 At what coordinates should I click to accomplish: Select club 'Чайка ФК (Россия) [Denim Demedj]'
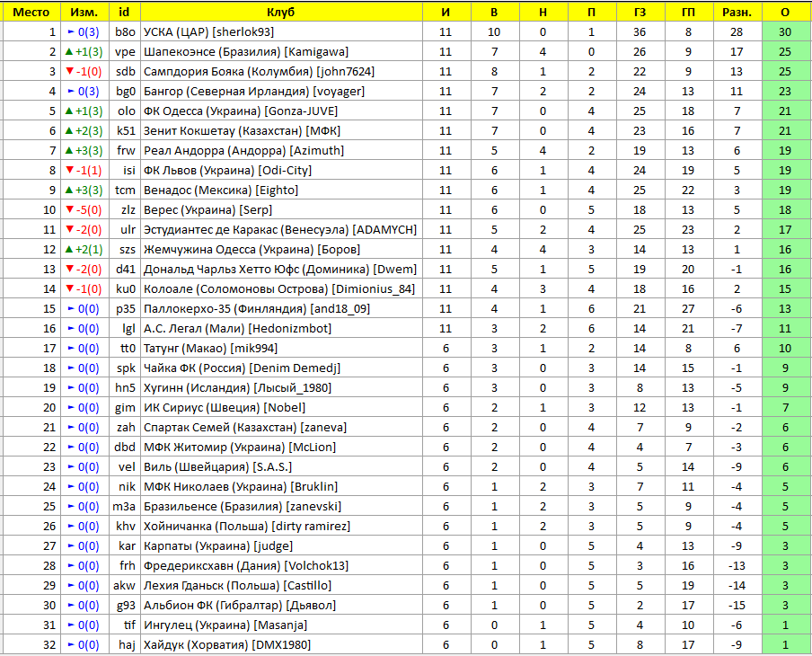click(x=242, y=368)
